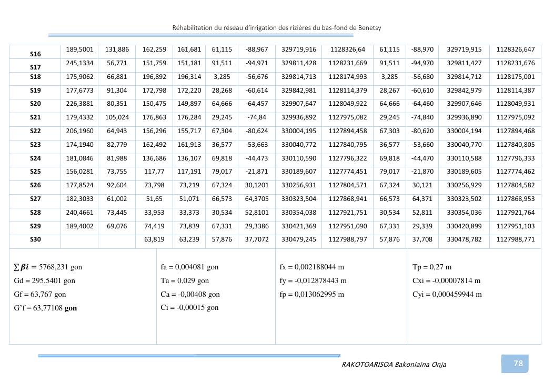Click the fp = 0,013062995 m line

(311, 294)
